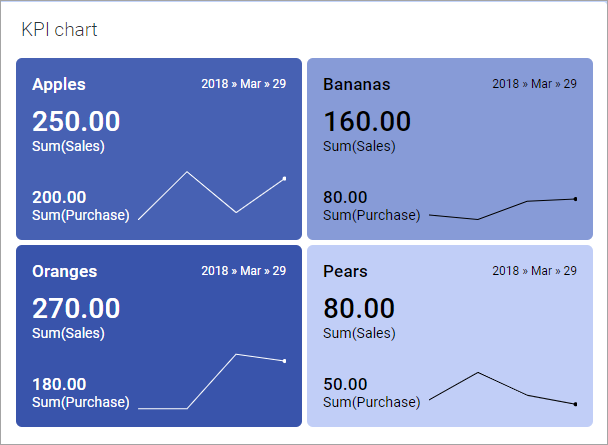Click the Pears tile date label
The image size is (608, 445).
coord(534,271)
